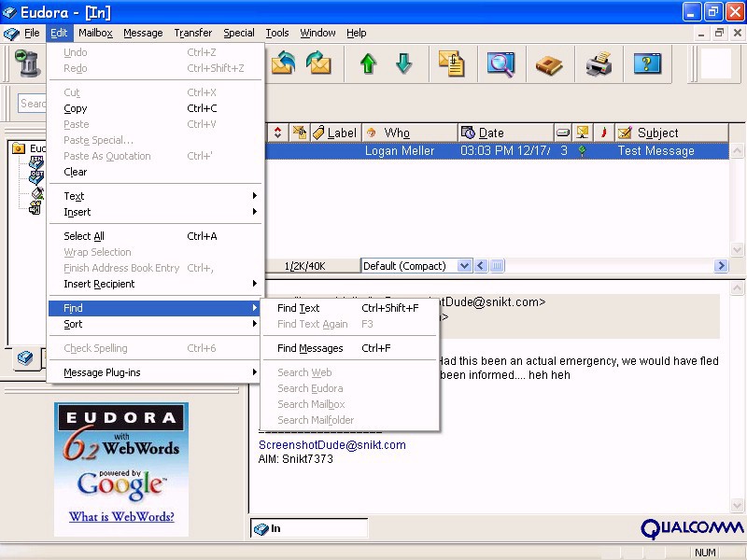The width and height of the screenshot is (747, 560).
Task: Click the What is WebWords? link
Action: [121, 517]
